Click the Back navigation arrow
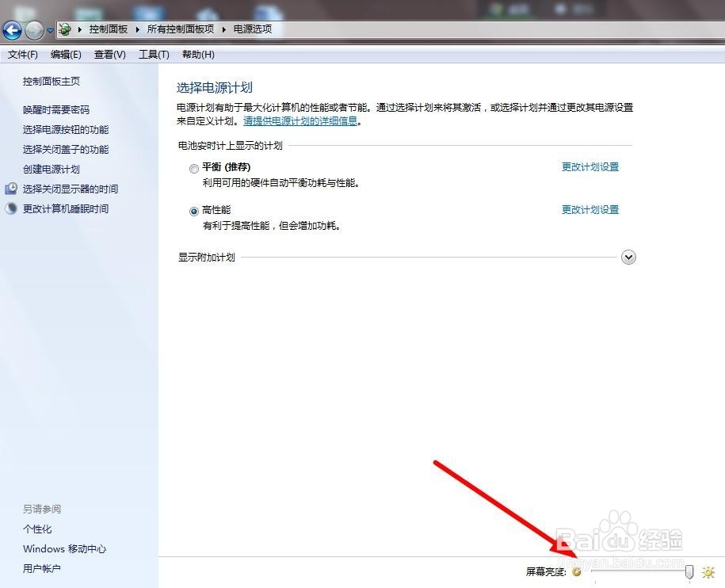725x588 pixels. (13, 30)
